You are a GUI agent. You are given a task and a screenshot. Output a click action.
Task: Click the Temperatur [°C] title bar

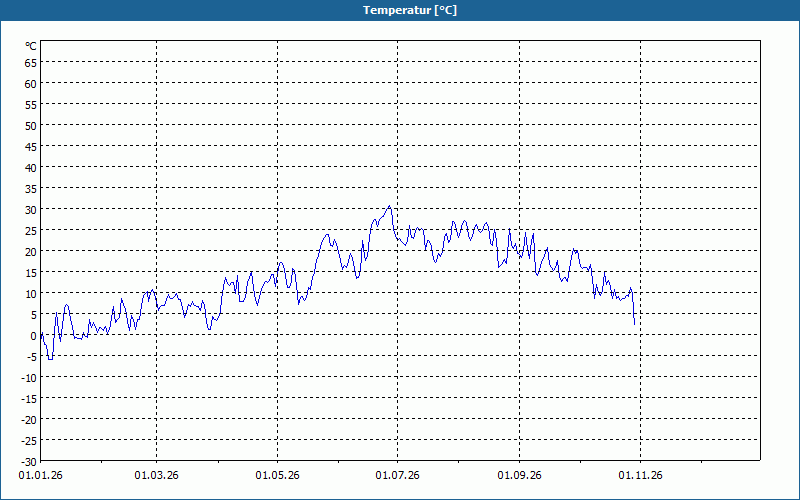coord(400,10)
